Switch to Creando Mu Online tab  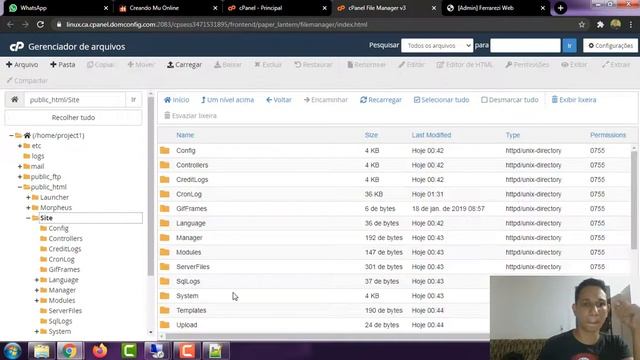[167, 8]
